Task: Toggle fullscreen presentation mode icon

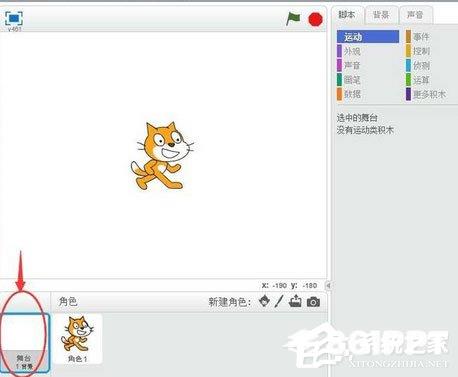Action: (14, 18)
